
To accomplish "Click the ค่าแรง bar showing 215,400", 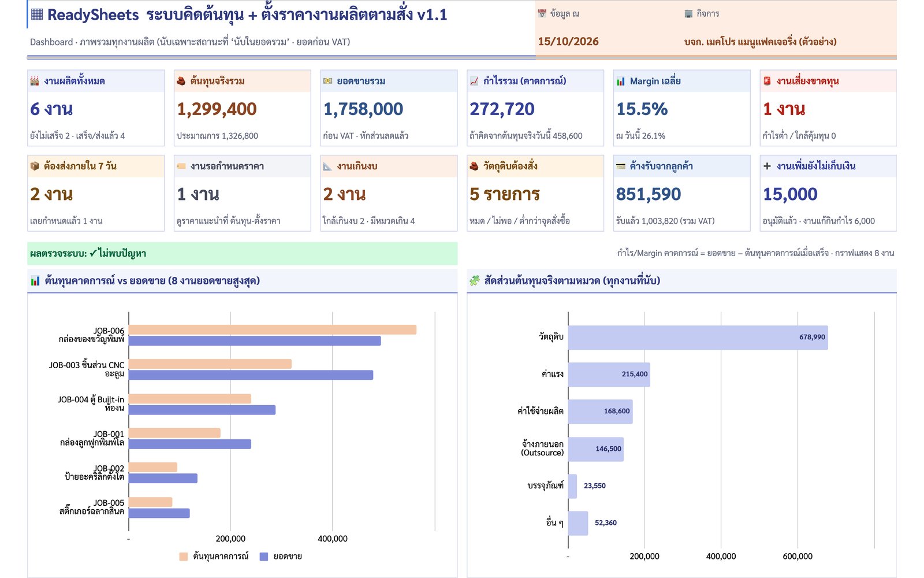I will (609, 375).
